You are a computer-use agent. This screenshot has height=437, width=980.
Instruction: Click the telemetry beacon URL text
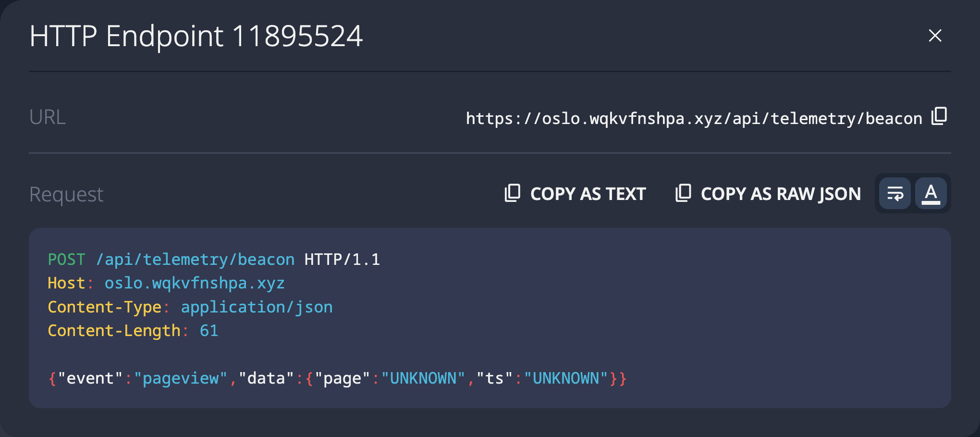694,118
